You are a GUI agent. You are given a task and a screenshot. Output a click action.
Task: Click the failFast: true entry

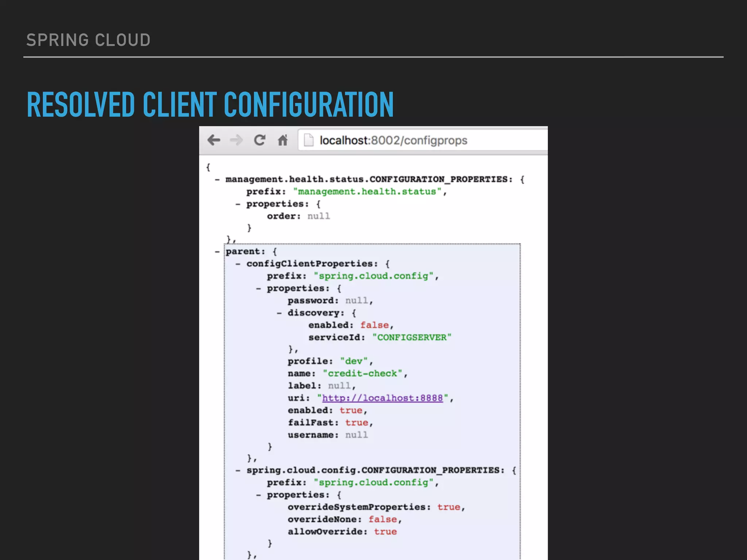(x=330, y=423)
